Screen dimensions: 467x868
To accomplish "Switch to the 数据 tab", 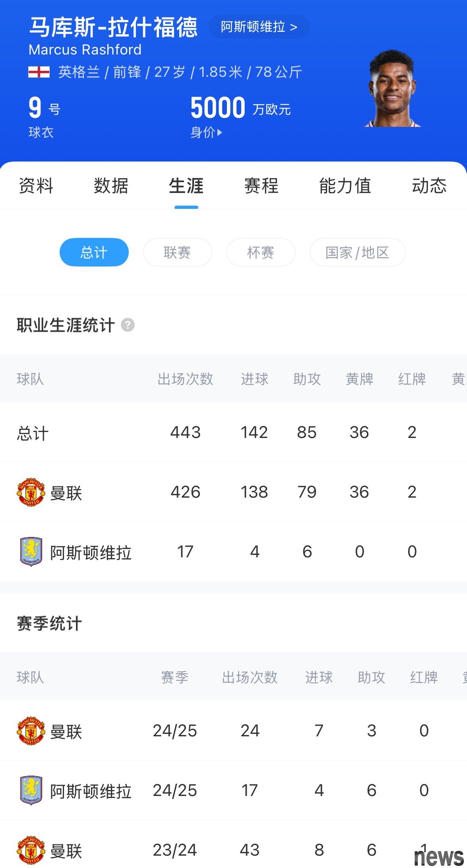I will tap(111, 186).
